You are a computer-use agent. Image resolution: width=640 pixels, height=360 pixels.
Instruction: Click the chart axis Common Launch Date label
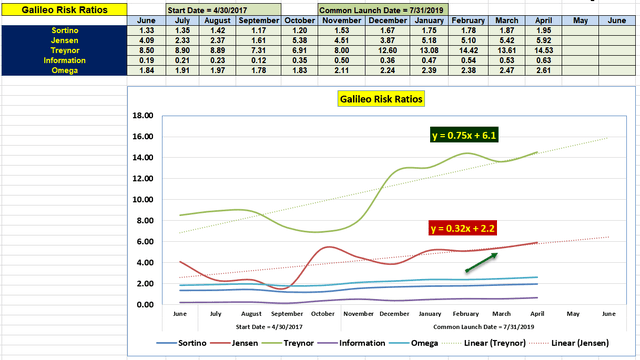coord(484,327)
